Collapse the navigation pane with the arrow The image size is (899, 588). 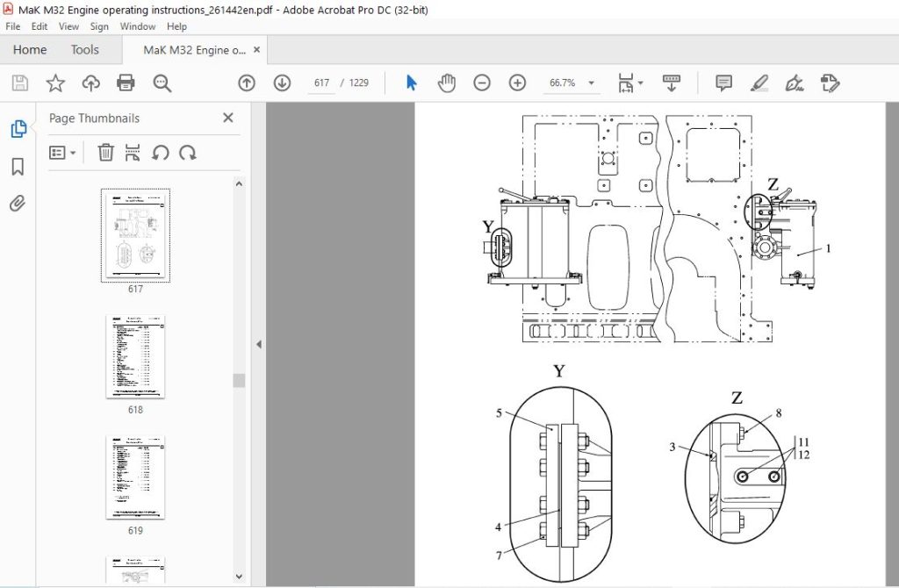point(259,344)
